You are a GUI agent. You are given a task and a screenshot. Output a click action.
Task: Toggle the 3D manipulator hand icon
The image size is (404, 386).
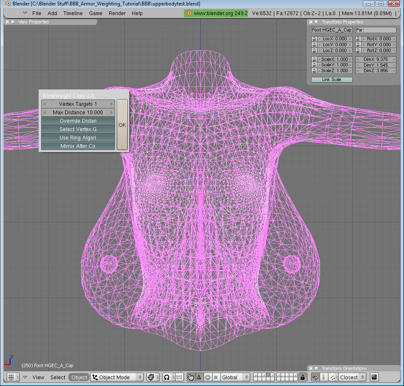[x=191, y=377]
